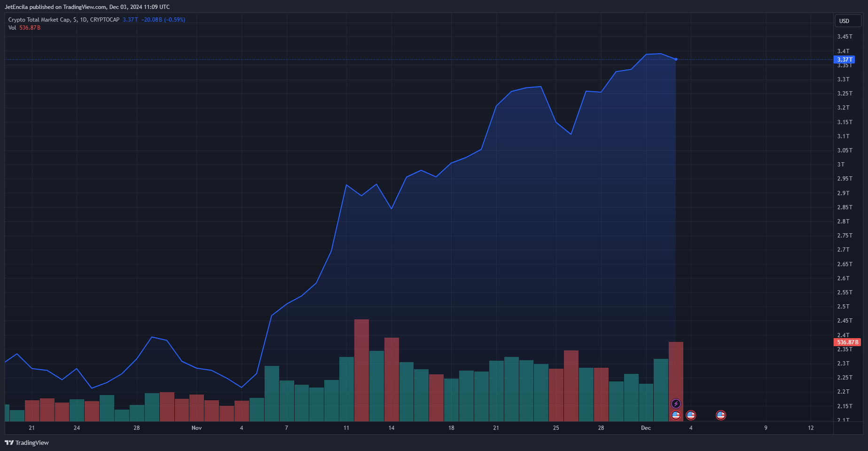Click the purple lightning bolt event icon
Screen dimensions: 868x451
tap(676, 404)
